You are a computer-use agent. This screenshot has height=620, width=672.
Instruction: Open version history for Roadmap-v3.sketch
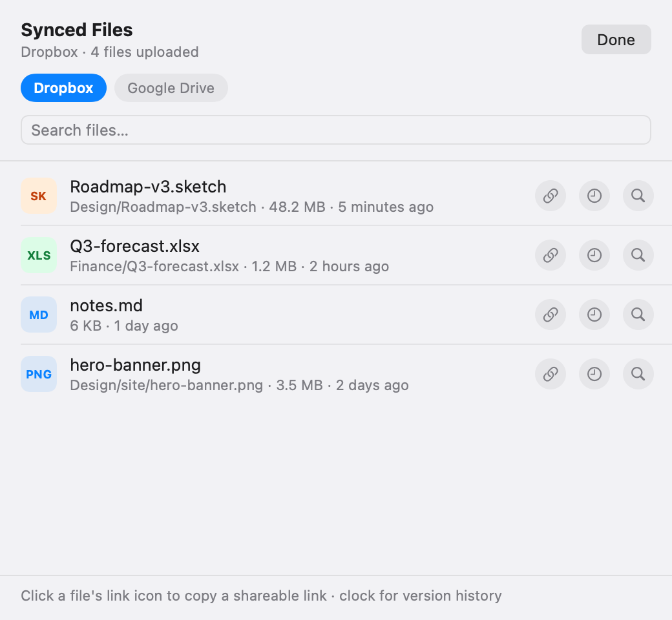pyautogui.click(x=594, y=196)
